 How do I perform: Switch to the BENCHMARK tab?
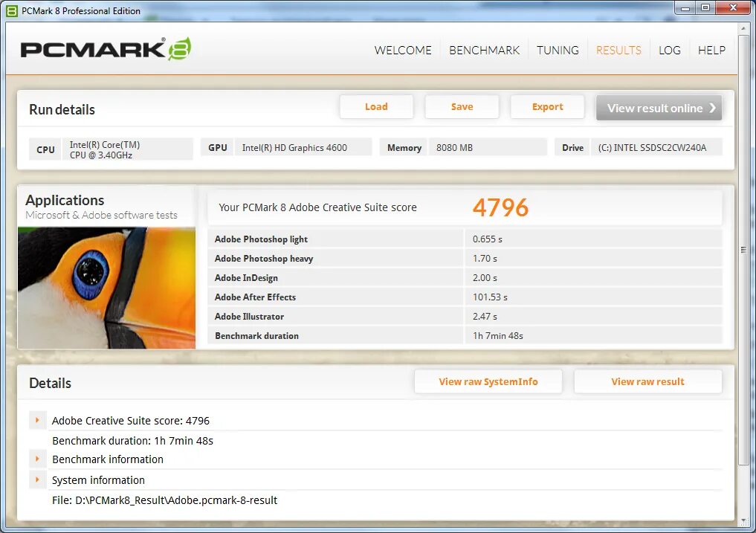pos(484,50)
